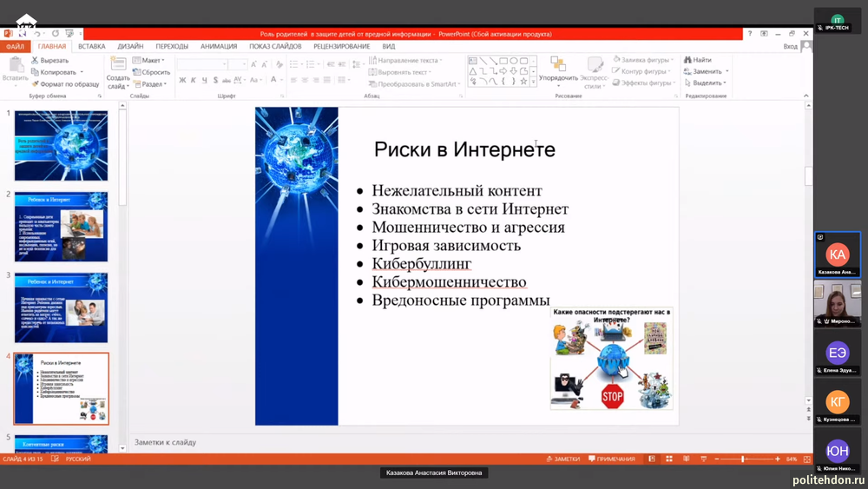
Task: Click Найти (Find) binoculars button
Action: click(x=698, y=60)
